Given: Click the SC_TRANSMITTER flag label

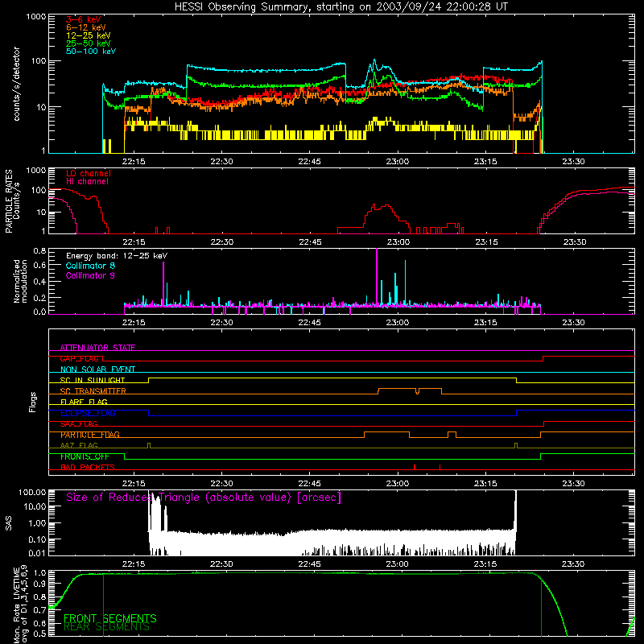Looking at the screenshot, I should pos(93,391).
